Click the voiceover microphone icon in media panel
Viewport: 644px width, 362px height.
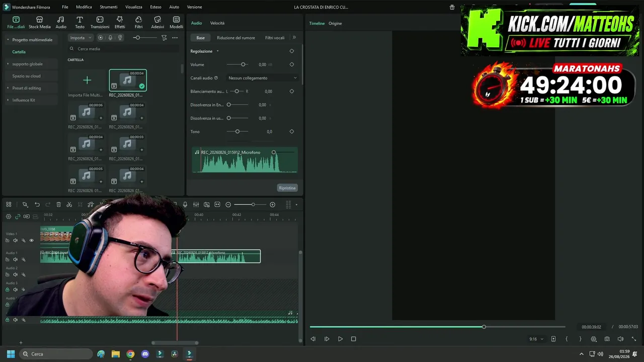(x=110, y=38)
